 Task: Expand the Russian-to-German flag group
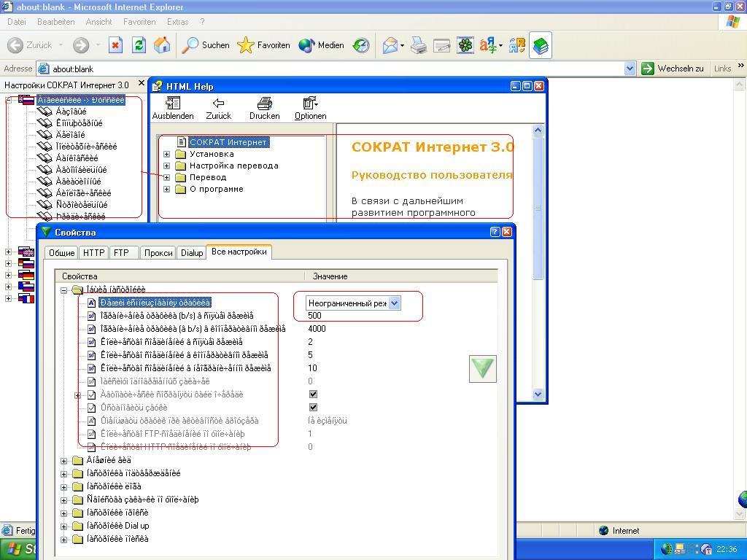(8, 275)
